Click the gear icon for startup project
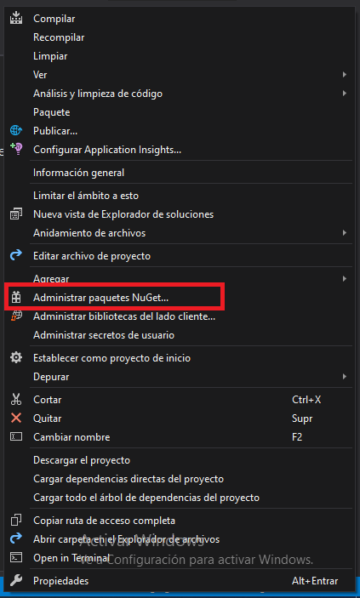This screenshot has width=360, height=598. [16, 358]
